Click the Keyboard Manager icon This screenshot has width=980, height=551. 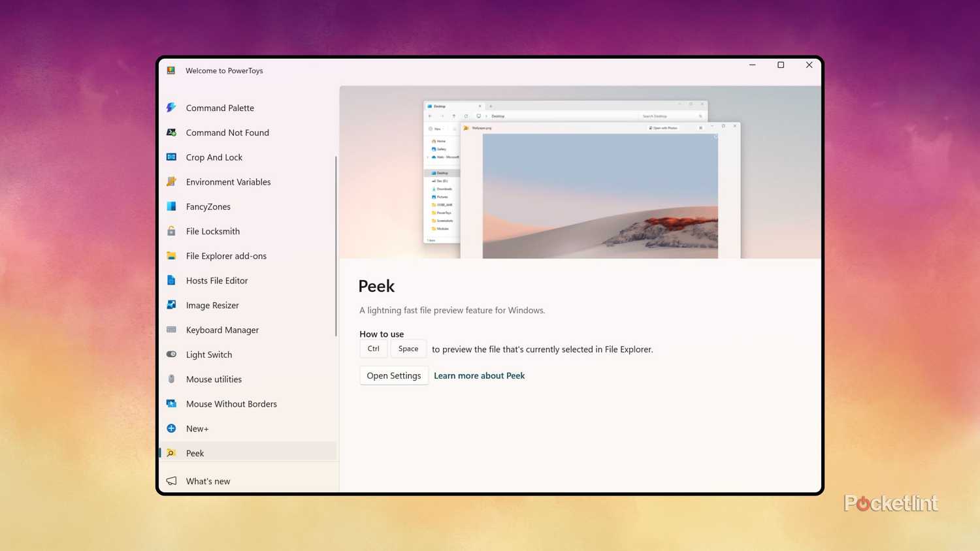(171, 330)
